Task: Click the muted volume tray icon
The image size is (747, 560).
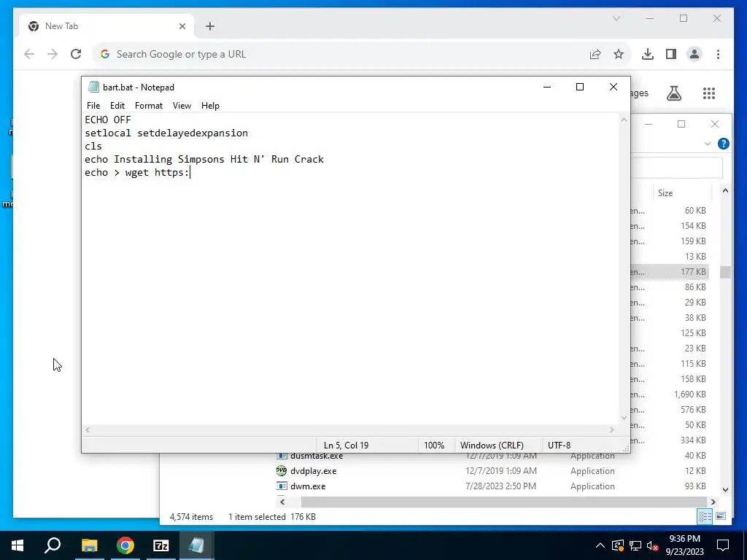Action: 653,545
